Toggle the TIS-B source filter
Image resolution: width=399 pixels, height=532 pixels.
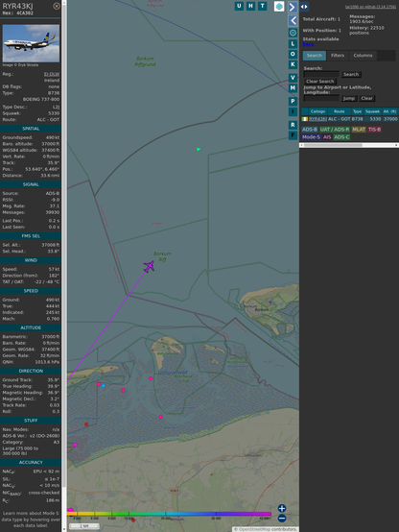tap(374, 130)
